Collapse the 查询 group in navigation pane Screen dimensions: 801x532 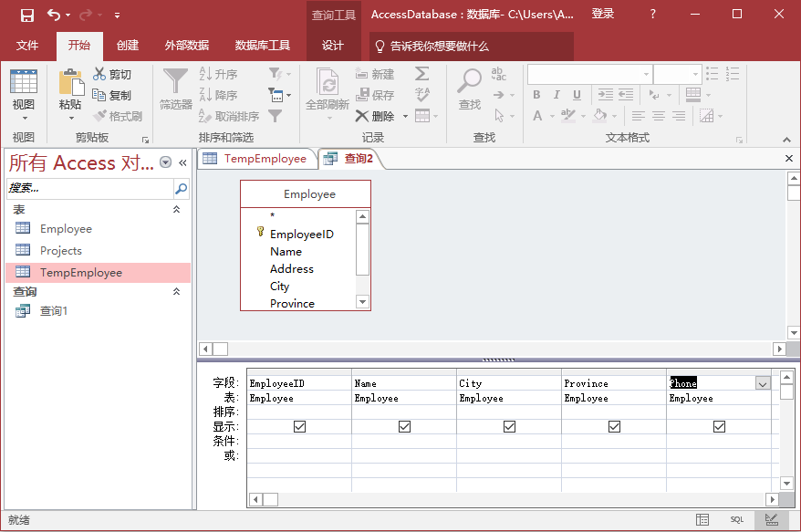coord(177,292)
